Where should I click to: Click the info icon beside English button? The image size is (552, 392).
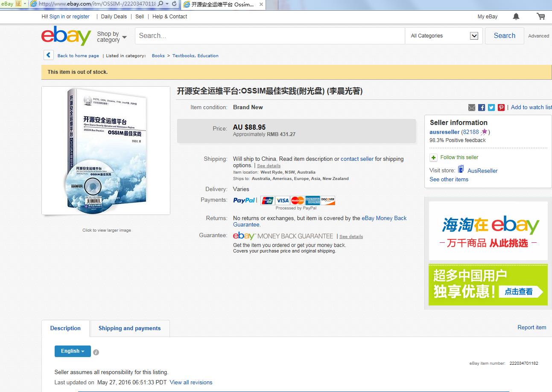[x=96, y=352]
